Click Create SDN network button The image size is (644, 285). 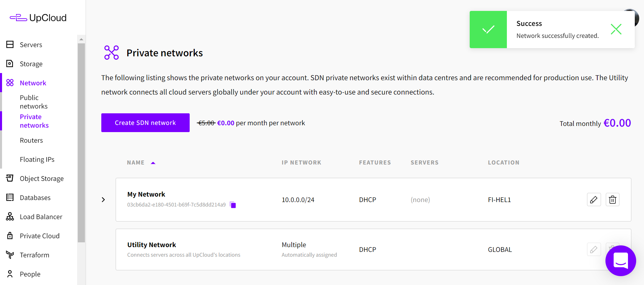click(x=145, y=123)
